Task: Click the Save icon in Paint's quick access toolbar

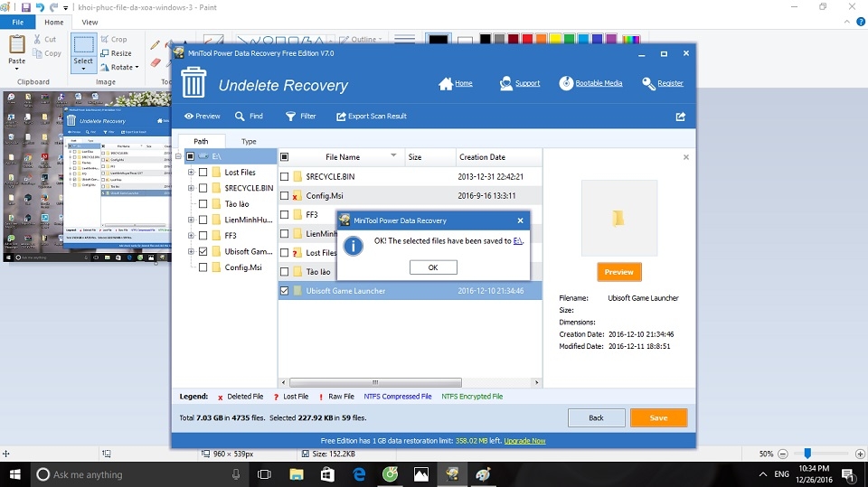Action: tap(25, 7)
